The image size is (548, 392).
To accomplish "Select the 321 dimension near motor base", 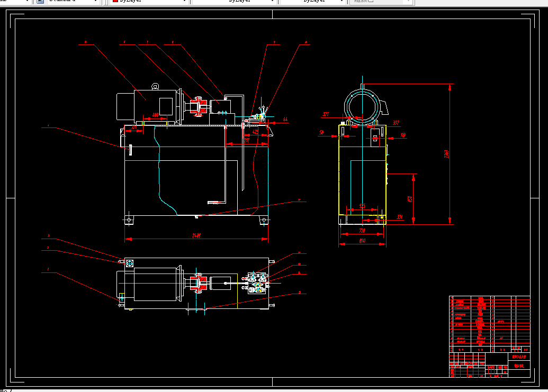I will coord(133,128).
